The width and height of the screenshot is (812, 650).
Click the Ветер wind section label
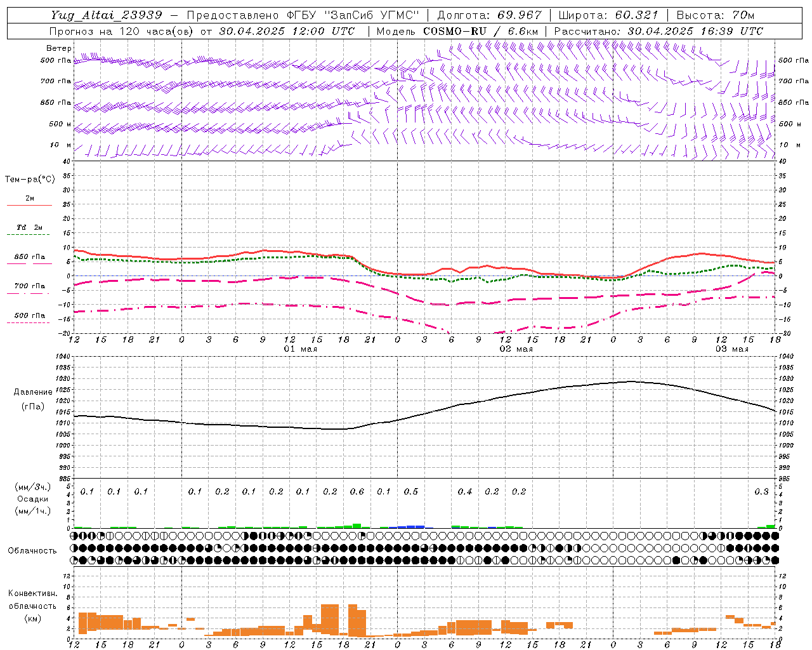(x=59, y=48)
